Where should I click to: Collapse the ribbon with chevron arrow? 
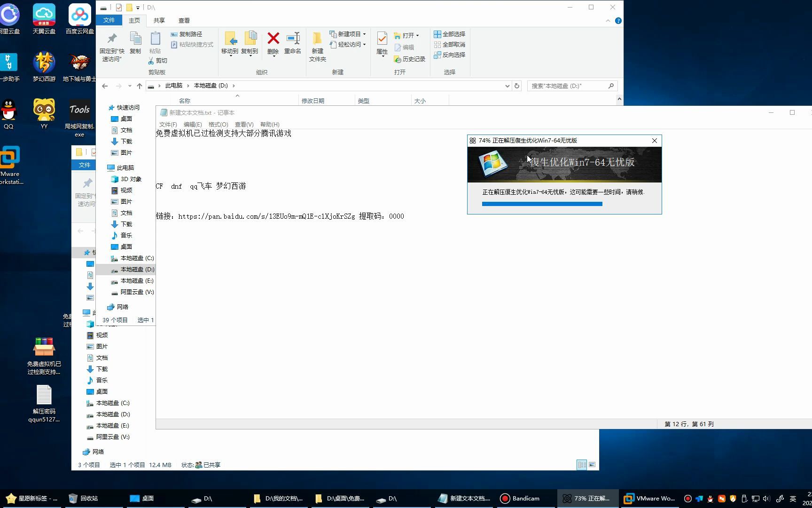coord(608,21)
